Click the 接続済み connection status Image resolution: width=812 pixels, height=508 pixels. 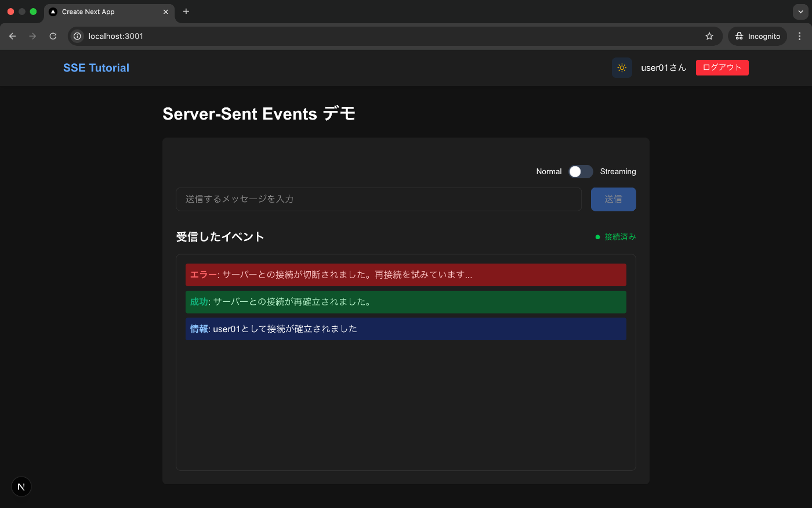615,237
